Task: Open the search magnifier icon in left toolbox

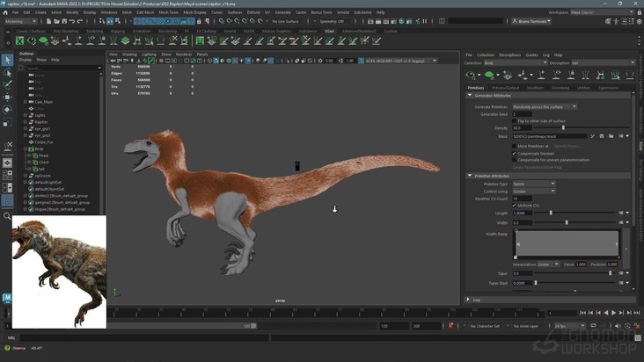Action: [x=7, y=216]
